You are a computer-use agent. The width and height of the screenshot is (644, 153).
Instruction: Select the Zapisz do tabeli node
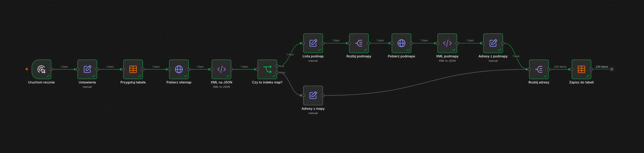(581, 69)
